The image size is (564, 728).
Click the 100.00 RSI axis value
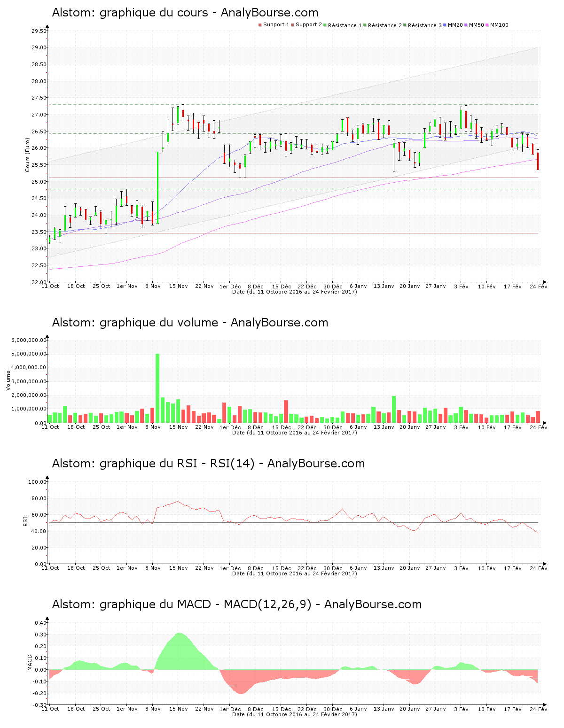(x=38, y=482)
